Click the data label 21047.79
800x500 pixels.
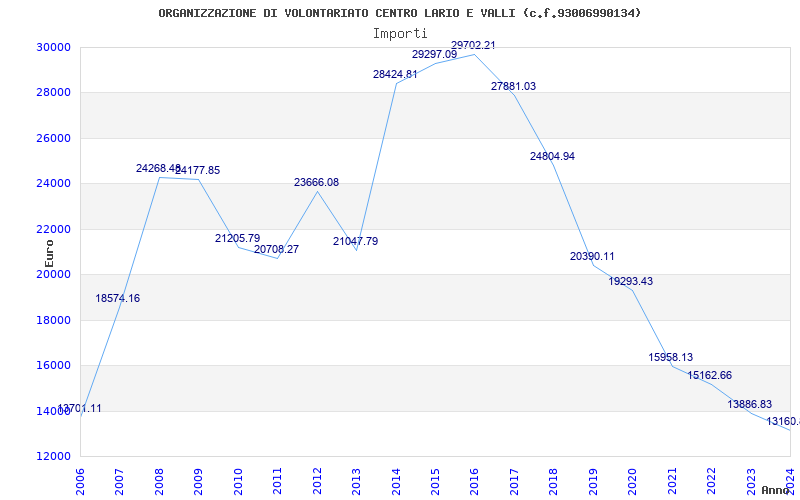click(356, 241)
